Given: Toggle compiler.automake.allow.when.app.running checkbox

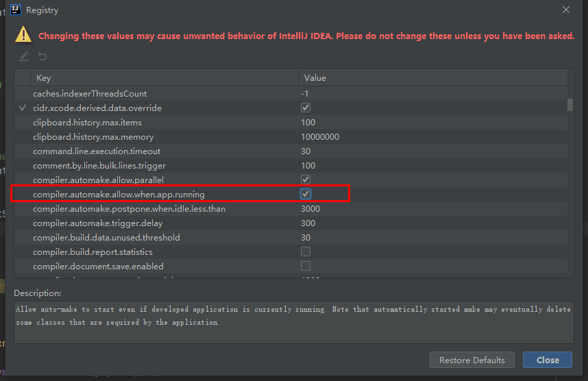Looking at the screenshot, I should (306, 194).
